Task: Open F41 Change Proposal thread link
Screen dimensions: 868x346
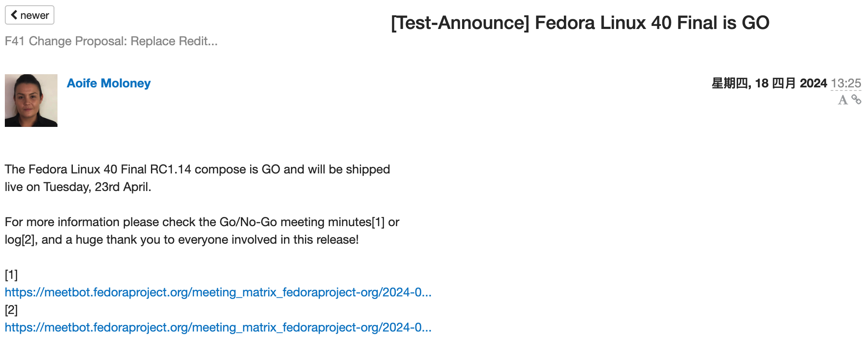Action: coord(111,41)
